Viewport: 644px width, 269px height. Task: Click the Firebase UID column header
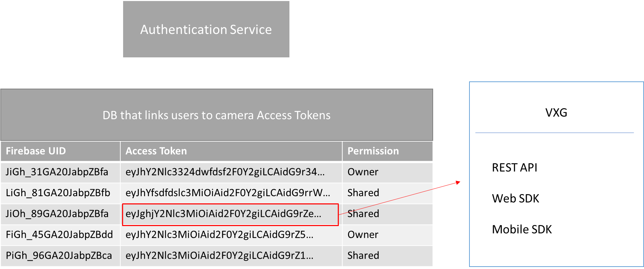(36, 151)
